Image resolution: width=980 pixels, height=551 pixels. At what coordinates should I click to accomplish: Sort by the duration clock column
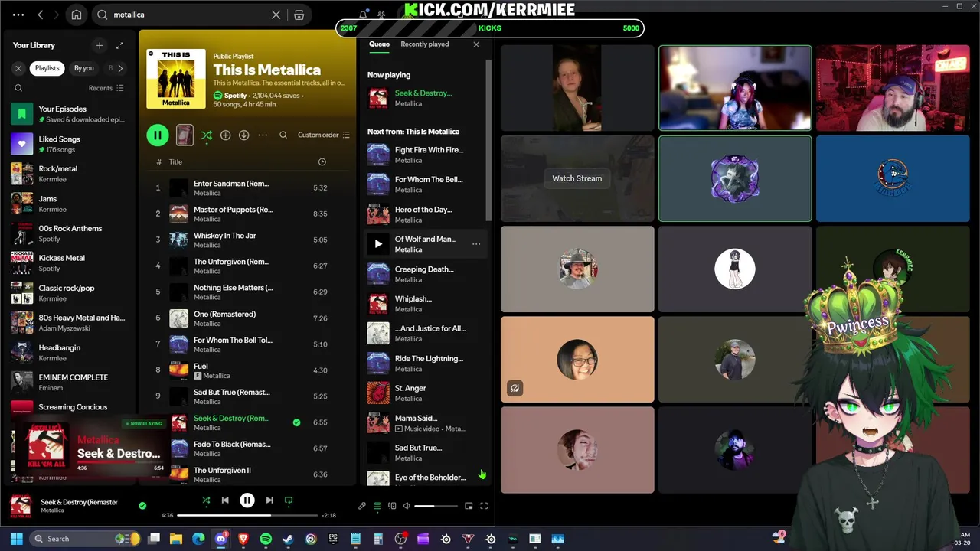322,162
